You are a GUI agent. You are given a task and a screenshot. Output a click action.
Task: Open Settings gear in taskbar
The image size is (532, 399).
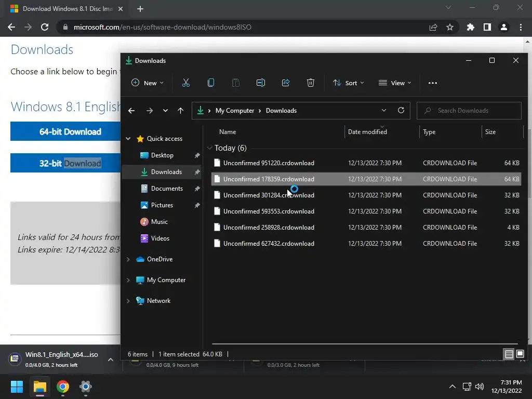click(x=86, y=387)
